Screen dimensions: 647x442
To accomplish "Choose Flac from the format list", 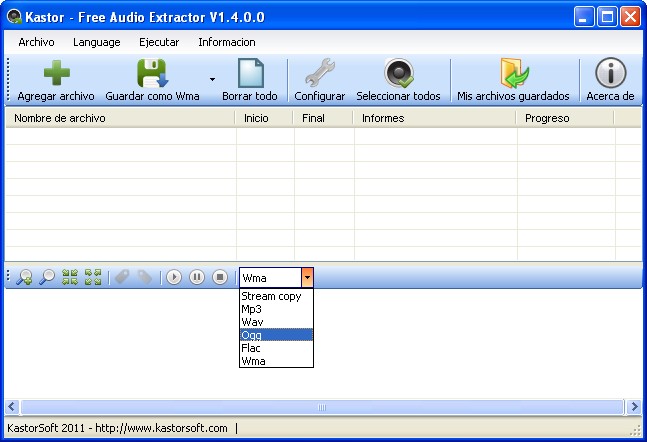I will point(276,348).
